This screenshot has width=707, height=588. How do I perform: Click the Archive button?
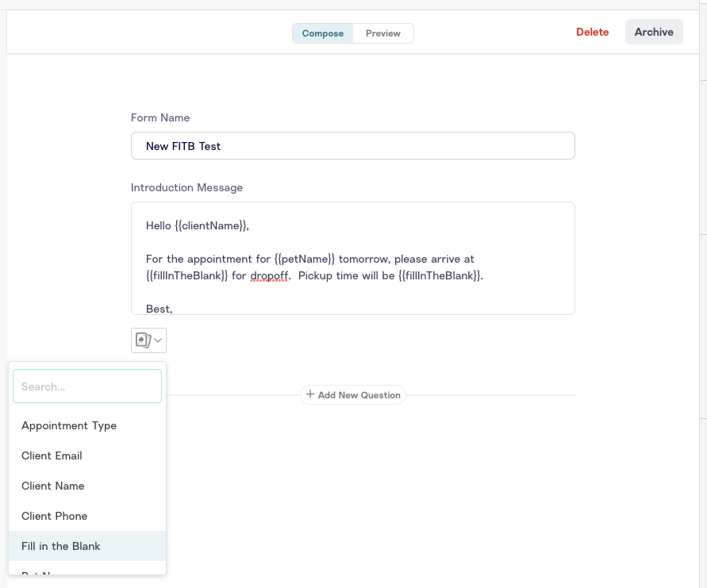point(654,32)
